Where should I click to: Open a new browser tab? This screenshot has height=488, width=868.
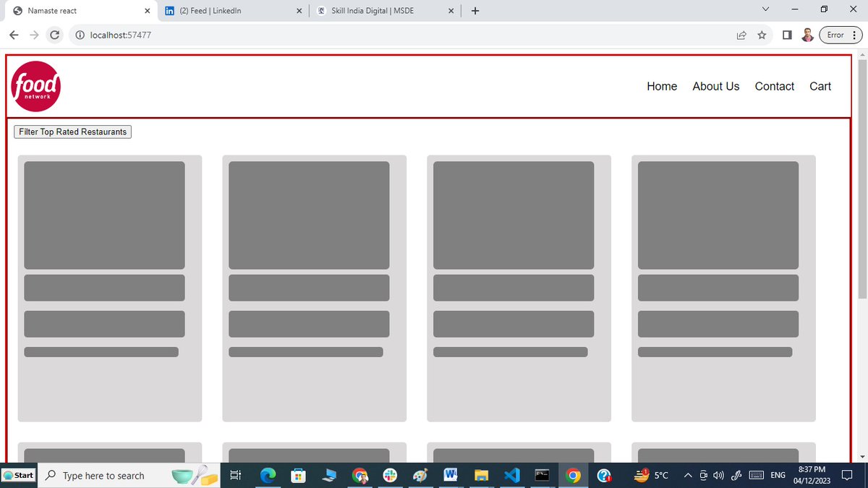(475, 11)
